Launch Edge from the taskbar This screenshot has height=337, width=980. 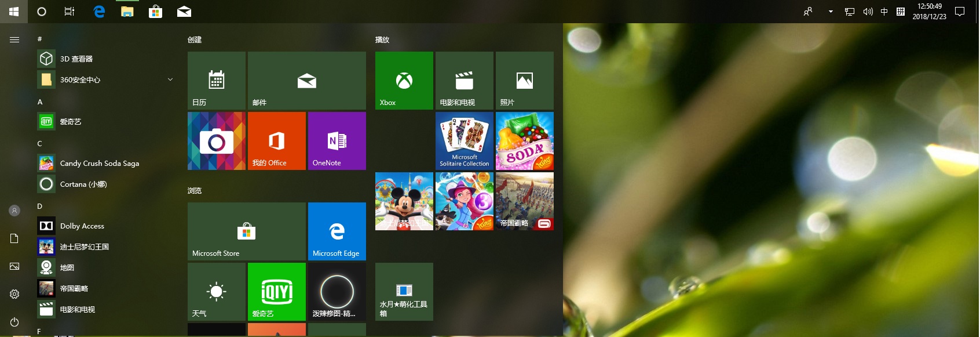[x=99, y=12]
